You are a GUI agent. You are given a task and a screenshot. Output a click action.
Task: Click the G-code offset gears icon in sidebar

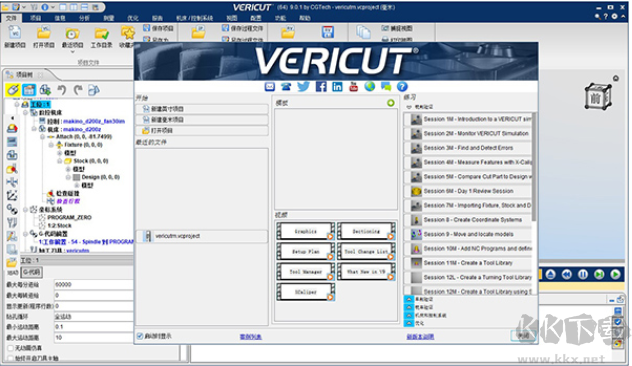tap(12, 209)
